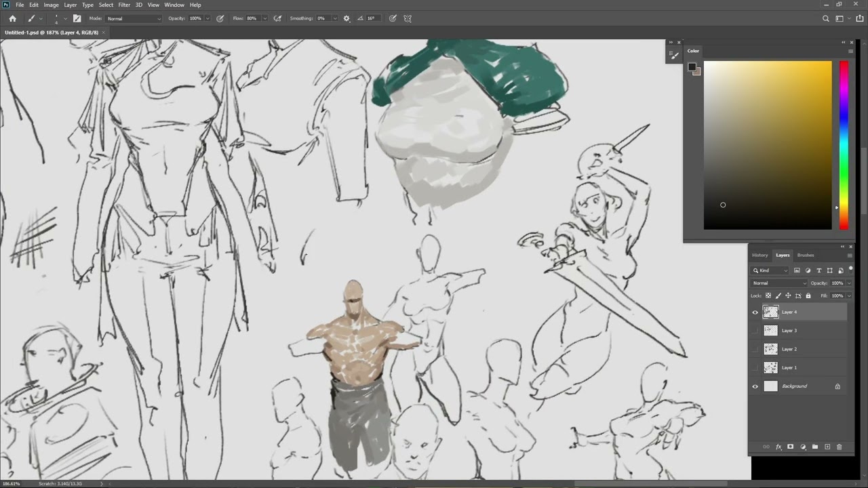Select the Layer 1 thumbnail
The image size is (868, 488).
[x=770, y=367]
